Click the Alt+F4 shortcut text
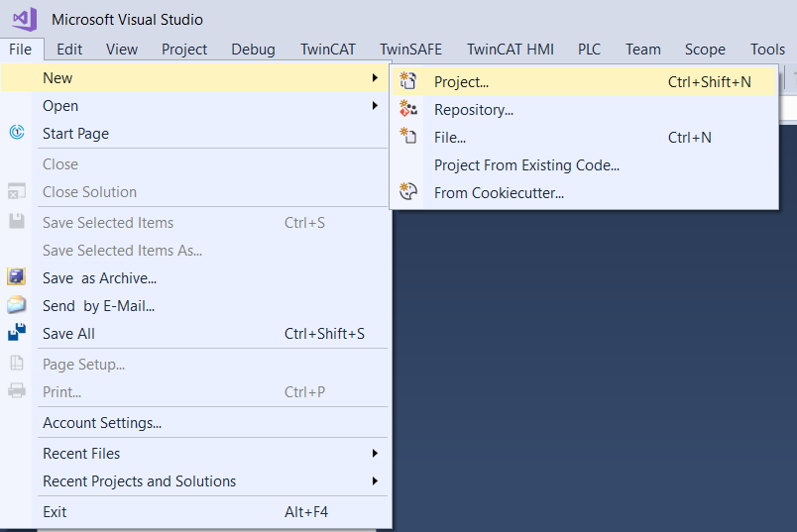 click(x=306, y=511)
